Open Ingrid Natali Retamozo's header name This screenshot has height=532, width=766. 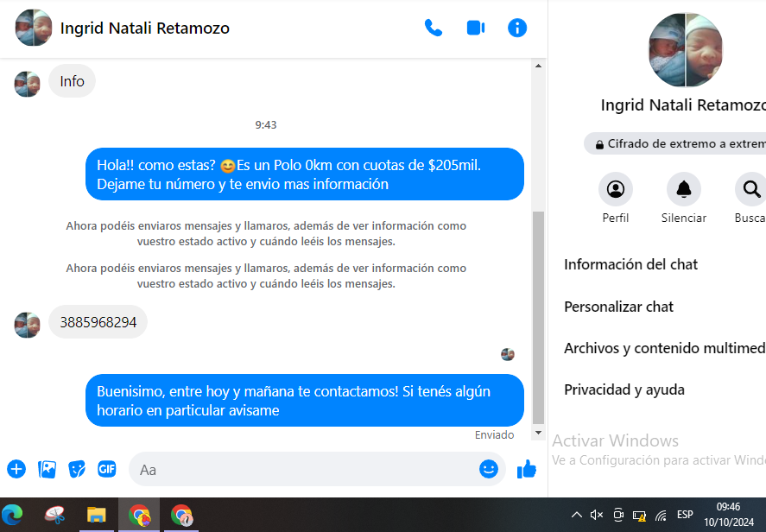[145, 28]
